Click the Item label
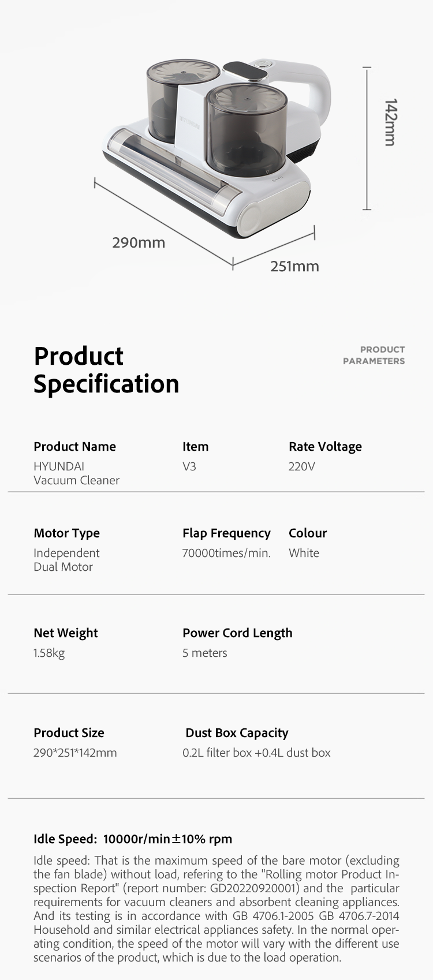 pos(195,446)
